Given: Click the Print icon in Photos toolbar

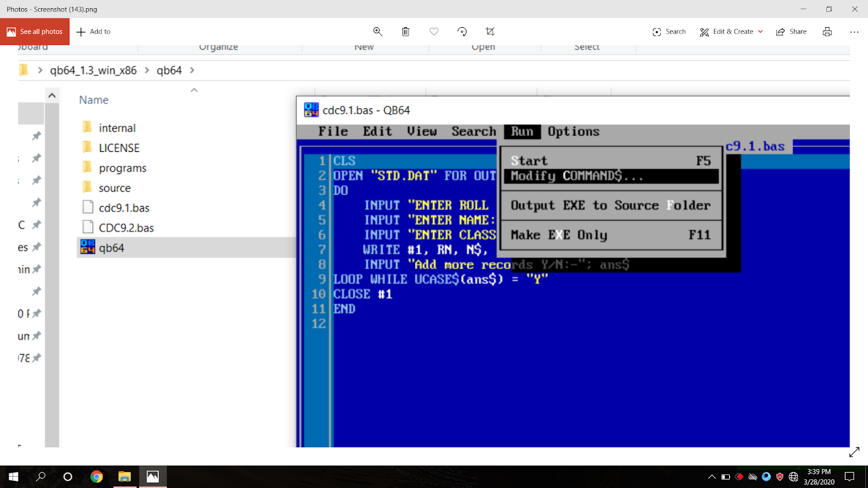Looking at the screenshot, I should point(827,31).
